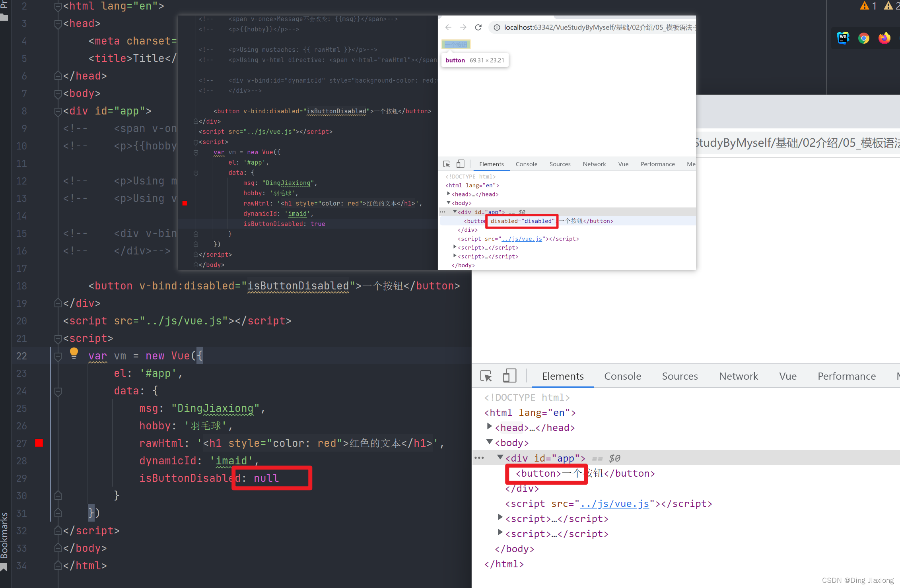Collapse the div id=app fold on line 8
The width and height of the screenshot is (900, 588).
pos(58,111)
